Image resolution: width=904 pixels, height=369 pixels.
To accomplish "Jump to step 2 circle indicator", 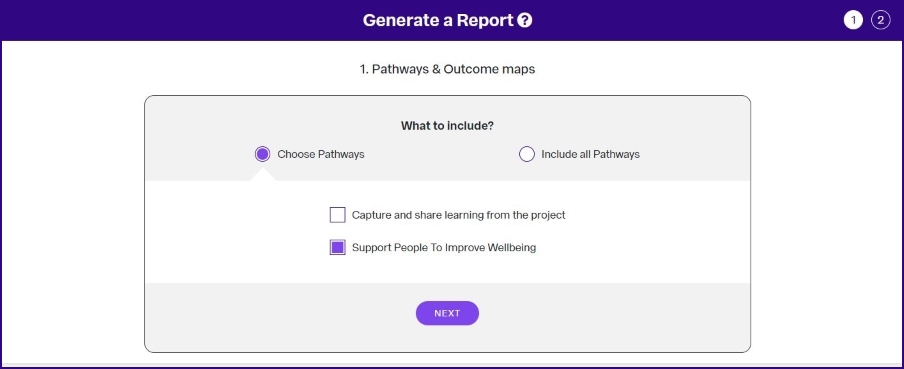I will (880, 21).
